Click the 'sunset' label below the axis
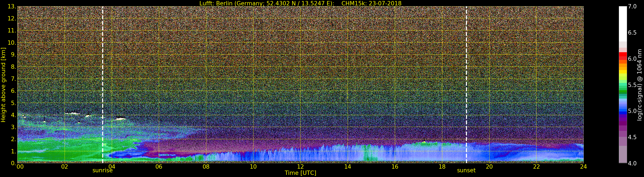The image size is (644, 177). pos(466,171)
